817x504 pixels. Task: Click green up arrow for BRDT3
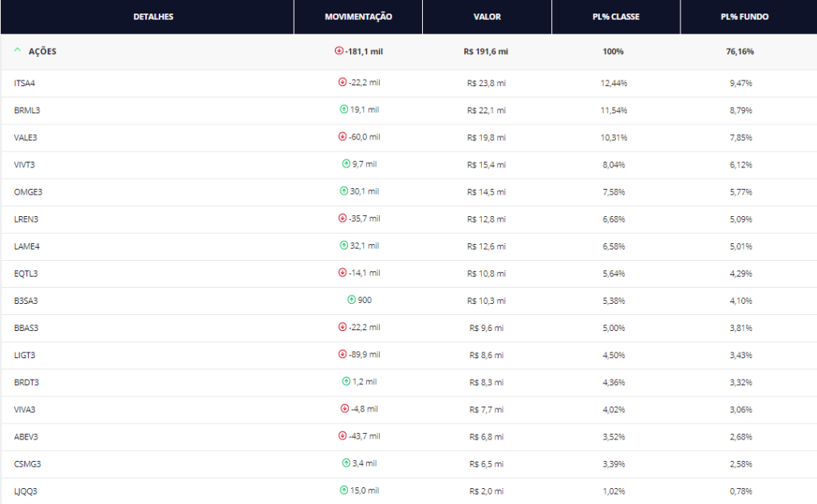point(346,381)
